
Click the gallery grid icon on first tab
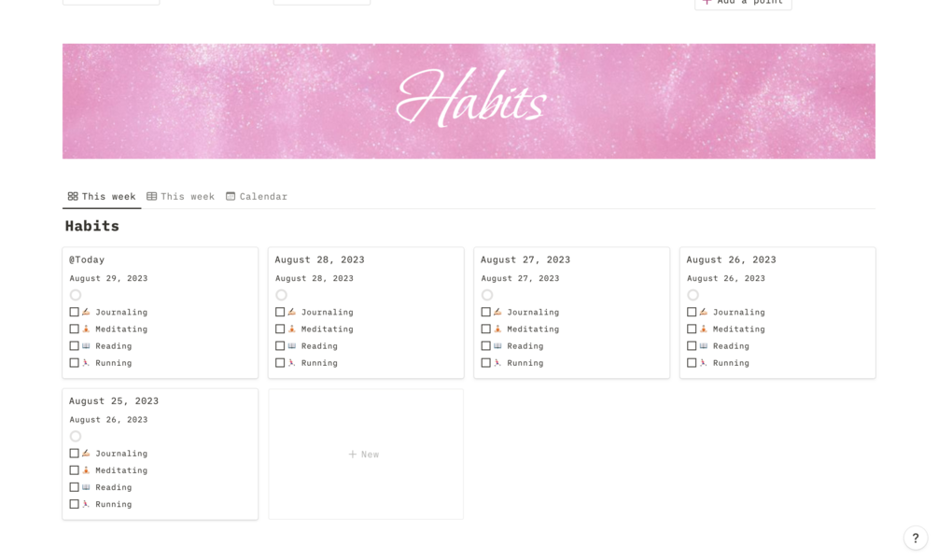73,196
